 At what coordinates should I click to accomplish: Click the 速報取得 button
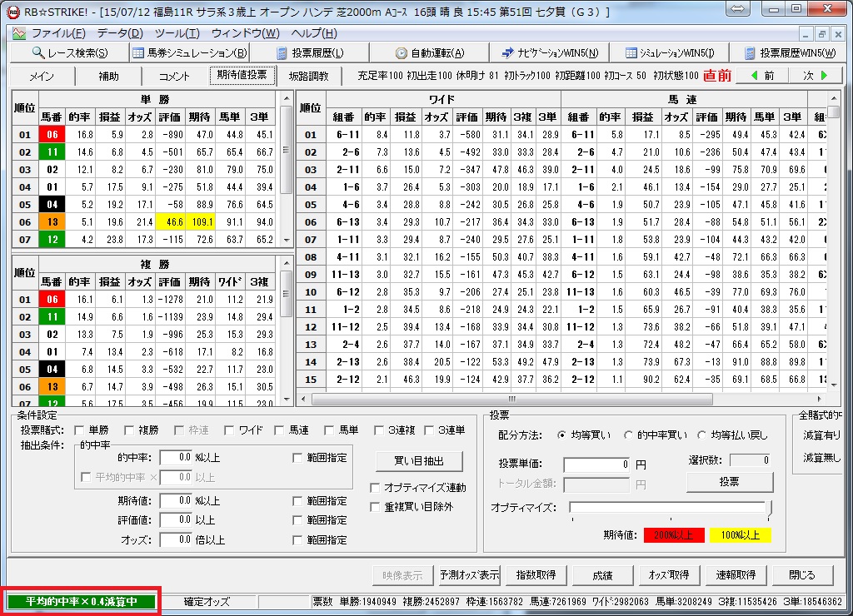click(x=736, y=574)
